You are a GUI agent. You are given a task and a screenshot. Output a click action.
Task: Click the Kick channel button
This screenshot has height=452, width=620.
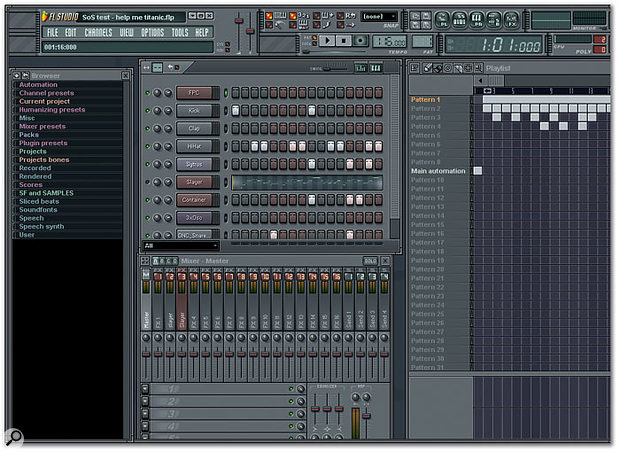coord(198,111)
